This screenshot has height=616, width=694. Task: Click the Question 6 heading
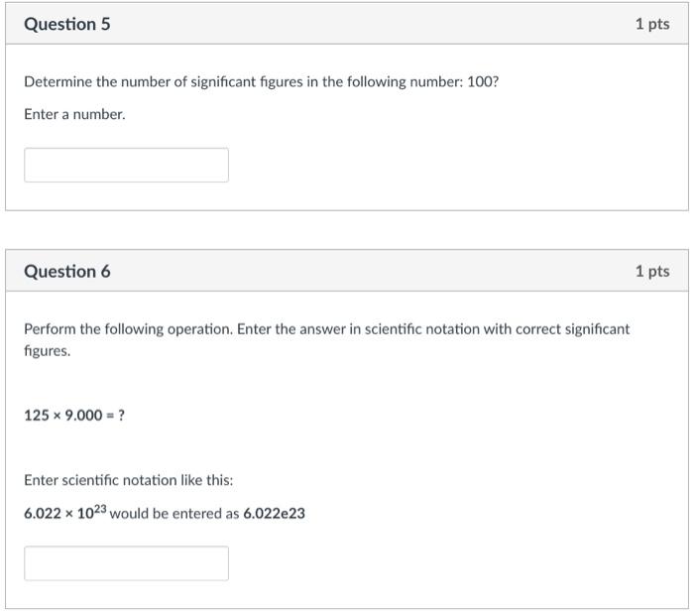[66, 271]
